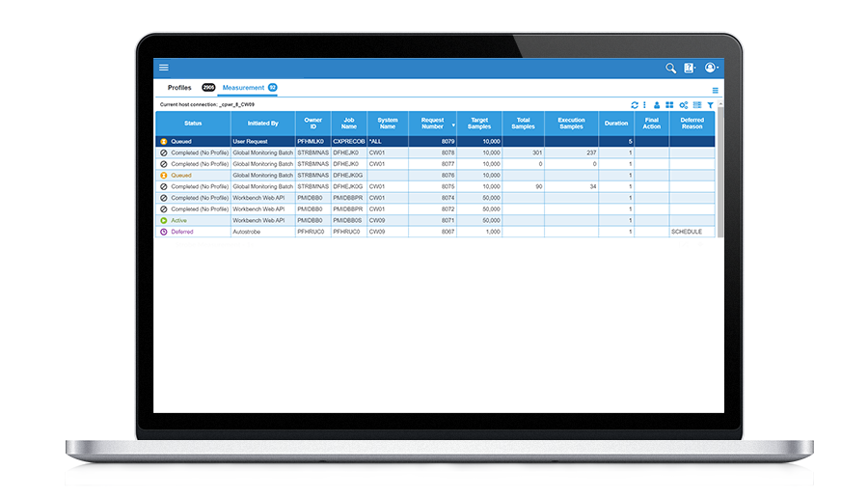Expand the user account dropdown
Viewport: 868px width, 498px height.
point(712,68)
